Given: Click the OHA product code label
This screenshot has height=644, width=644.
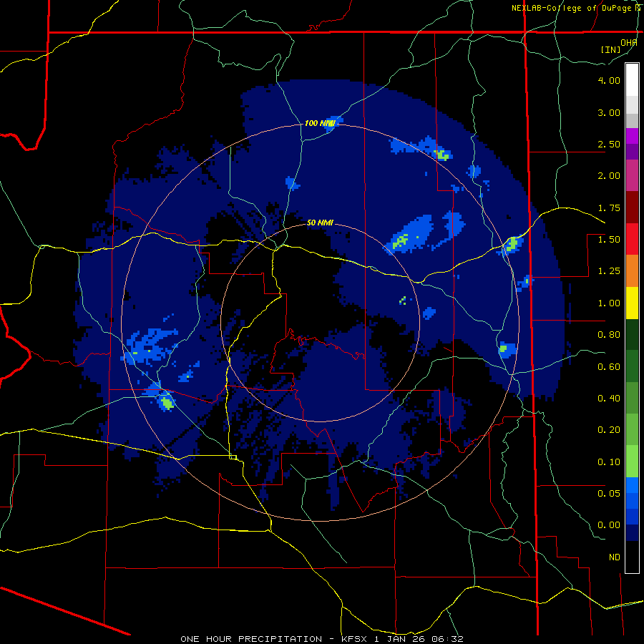Looking at the screenshot, I should pos(629,42).
